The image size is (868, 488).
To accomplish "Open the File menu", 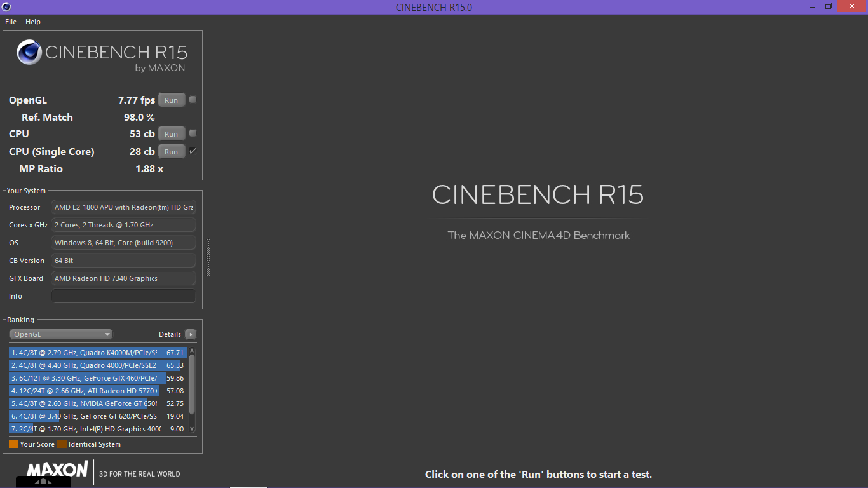I will pyautogui.click(x=11, y=22).
